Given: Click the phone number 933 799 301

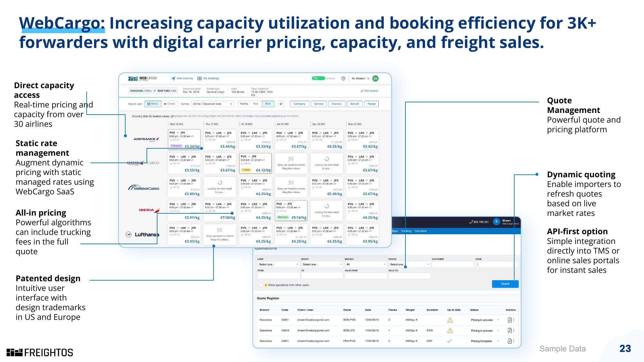Looking at the screenshot, I should [479, 222].
